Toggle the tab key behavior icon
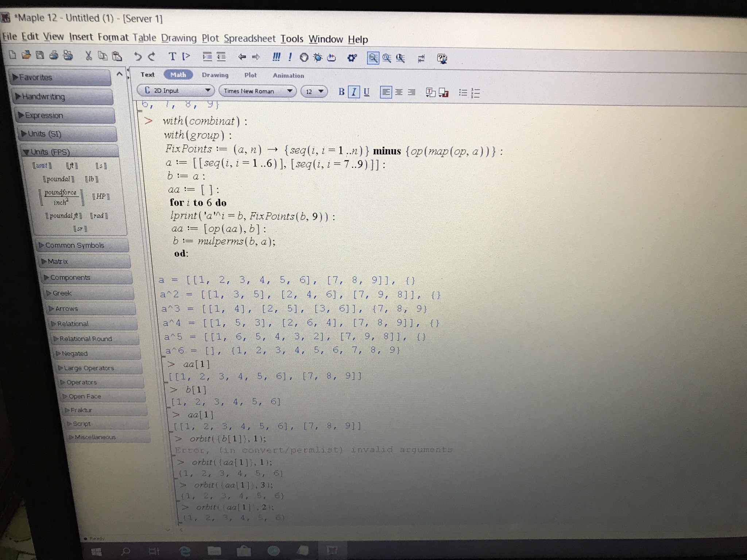The height and width of the screenshot is (560, 747). pyautogui.click(x=421, y=58)
